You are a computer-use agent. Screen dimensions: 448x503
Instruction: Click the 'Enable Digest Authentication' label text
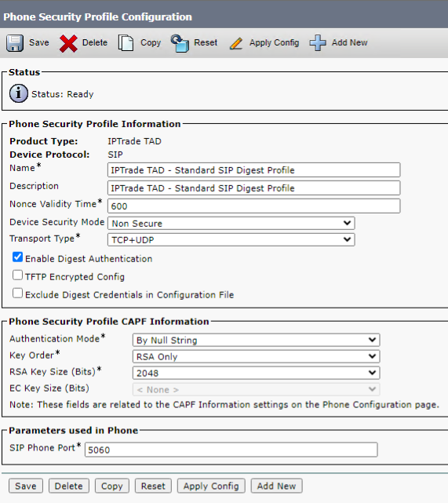[x=89, y=259]
